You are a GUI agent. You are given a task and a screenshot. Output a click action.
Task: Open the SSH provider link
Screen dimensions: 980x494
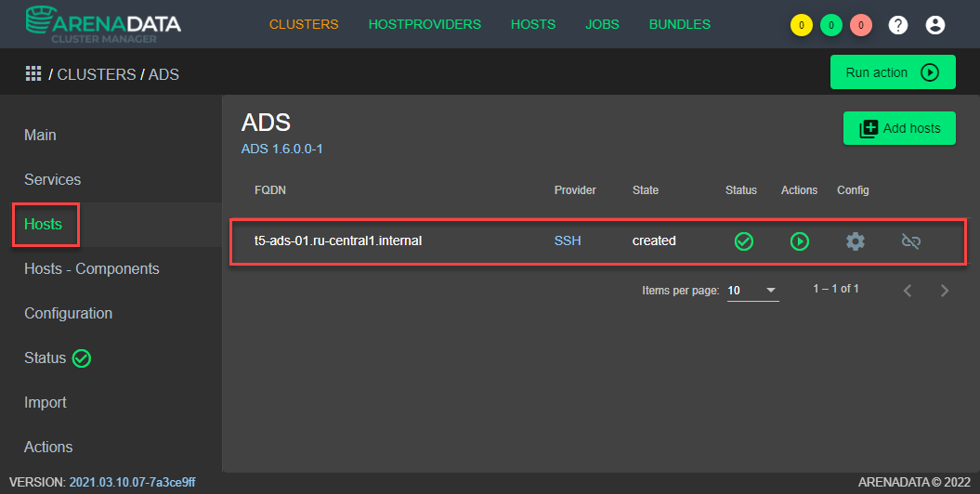coord(568,240)
